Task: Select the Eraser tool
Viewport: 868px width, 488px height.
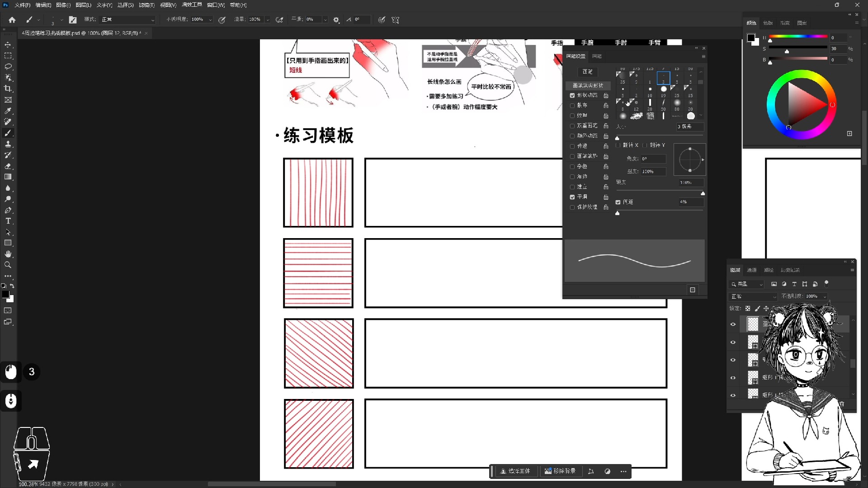Action: pyautogui.click(x=8, y=166)
